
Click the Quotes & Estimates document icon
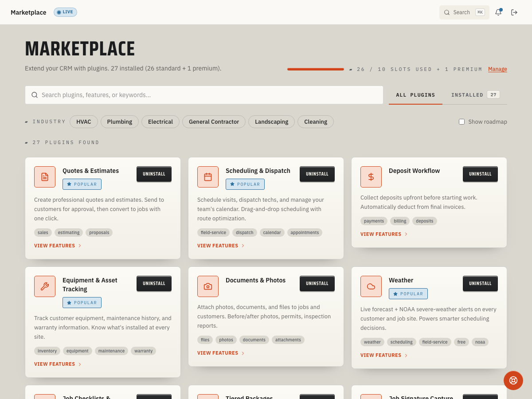[x=45, y=177]
